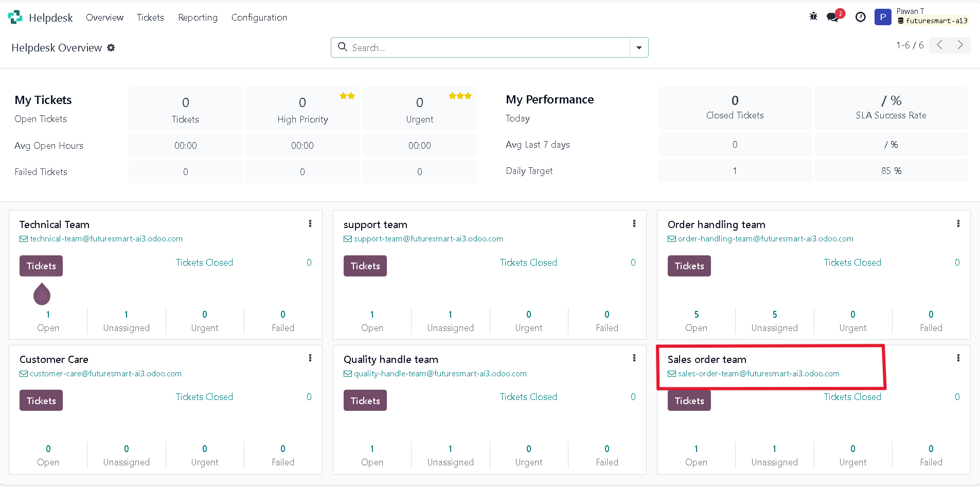This screenshot has width=980, height=487.
Task: Click the SLA Success Rate tile
Action: coord(891,108)
